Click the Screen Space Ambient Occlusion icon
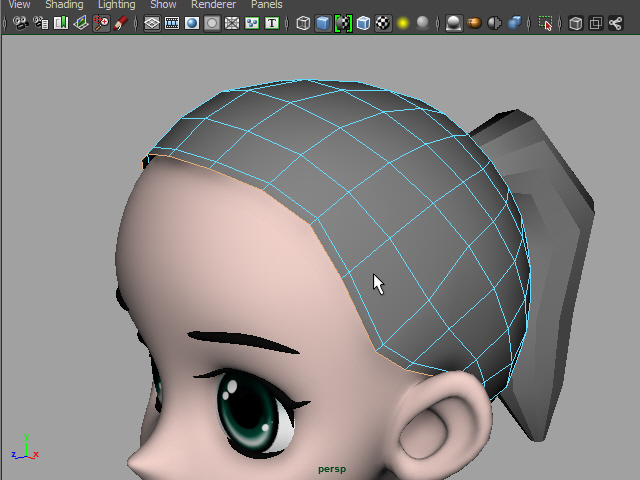The height and width of the screenshot is (480, 640). pyautogui.click(x=454, y=23)
